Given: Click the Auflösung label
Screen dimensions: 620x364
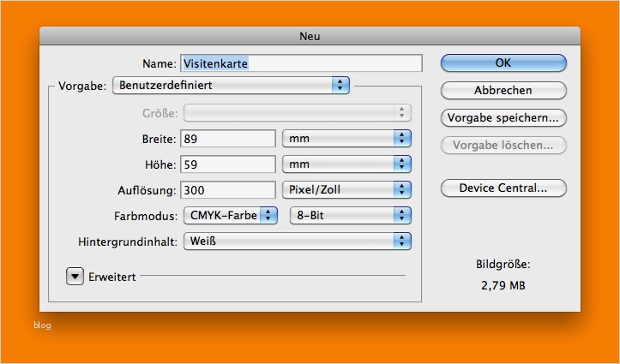Looking at the screenshot, I should [x=147, y=191].
